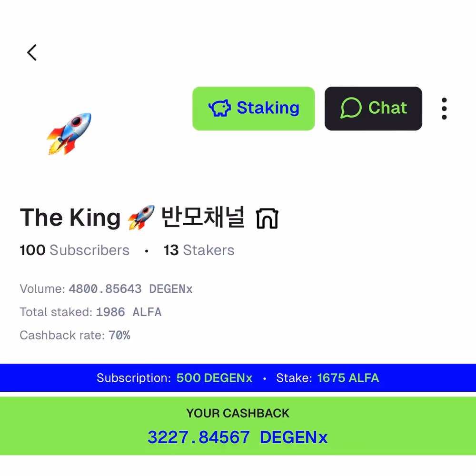Click the Cashback rate 70% line
Viewport: 476px width, 476px height.
[75, 335]
